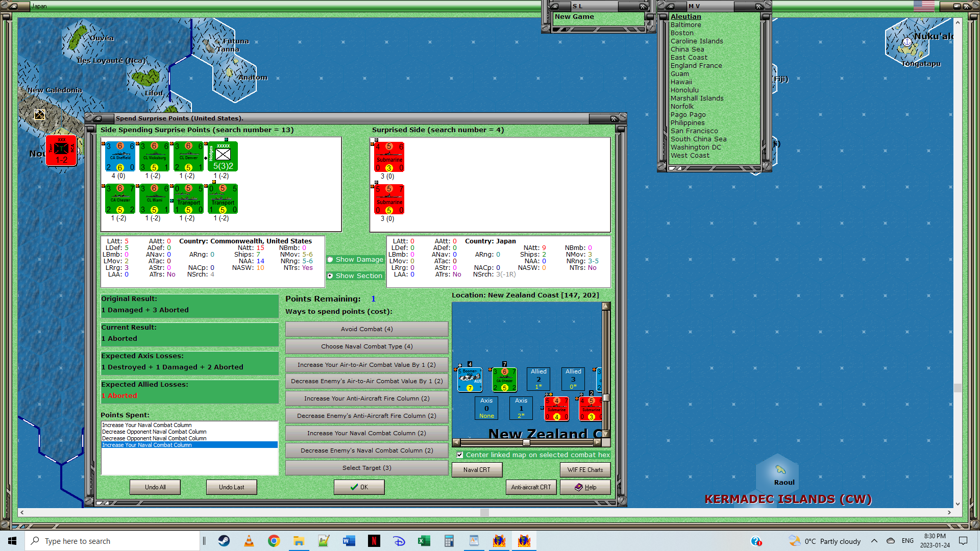Click the Windows Start button
Viewport: 980px width, 551px height.
[12, 541]
